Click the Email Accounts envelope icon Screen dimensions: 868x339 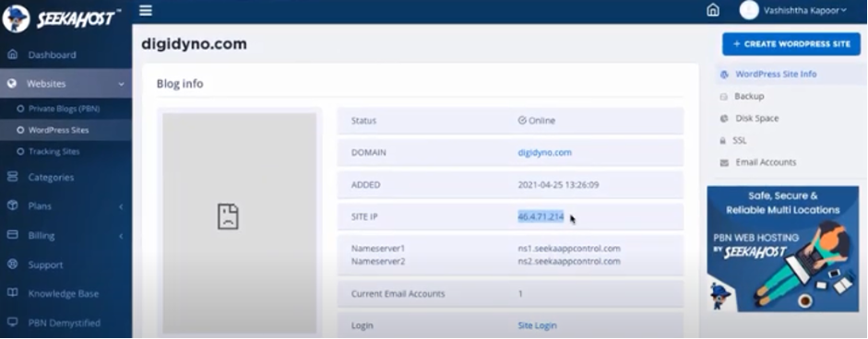723,163
